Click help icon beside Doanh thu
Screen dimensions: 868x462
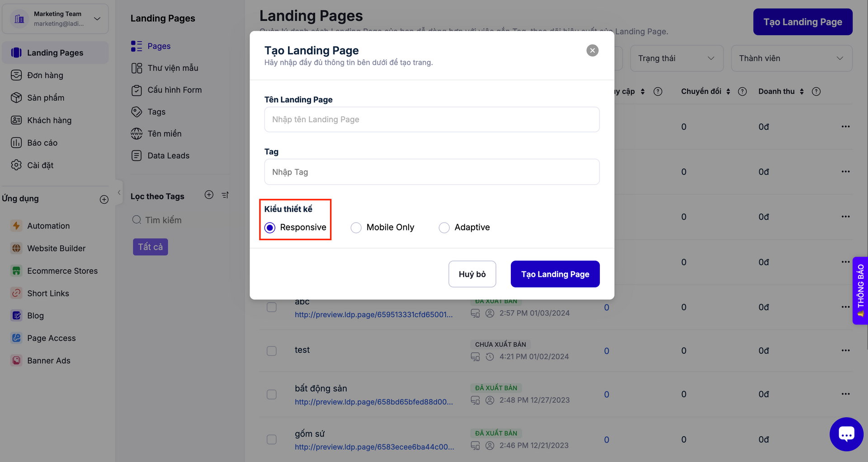point(816,91)
